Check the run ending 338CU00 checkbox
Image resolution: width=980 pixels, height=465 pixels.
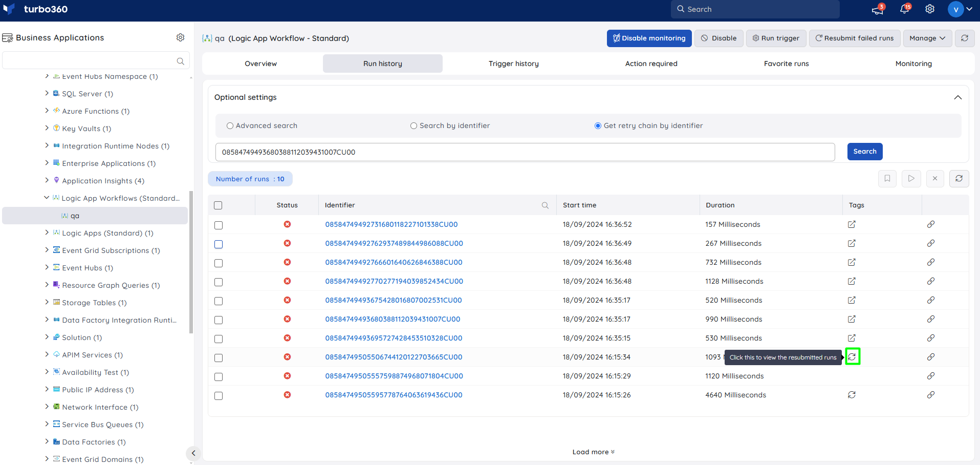pyautogui.click(x=219, y=225)
